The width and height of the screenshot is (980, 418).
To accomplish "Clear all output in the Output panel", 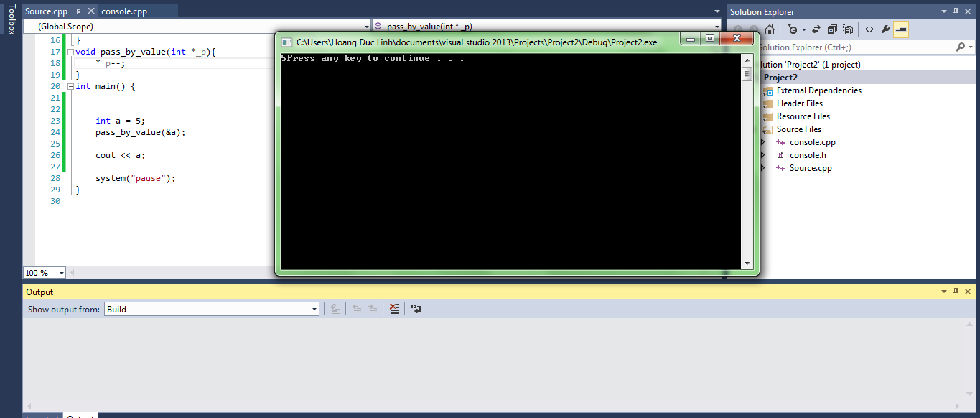I will pos(394,309).
